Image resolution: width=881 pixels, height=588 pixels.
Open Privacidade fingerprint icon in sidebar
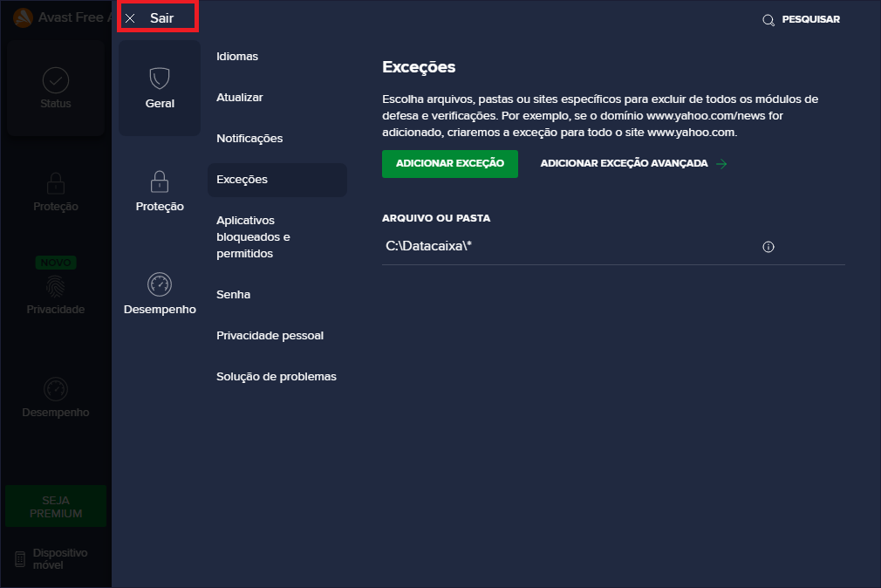56,286
